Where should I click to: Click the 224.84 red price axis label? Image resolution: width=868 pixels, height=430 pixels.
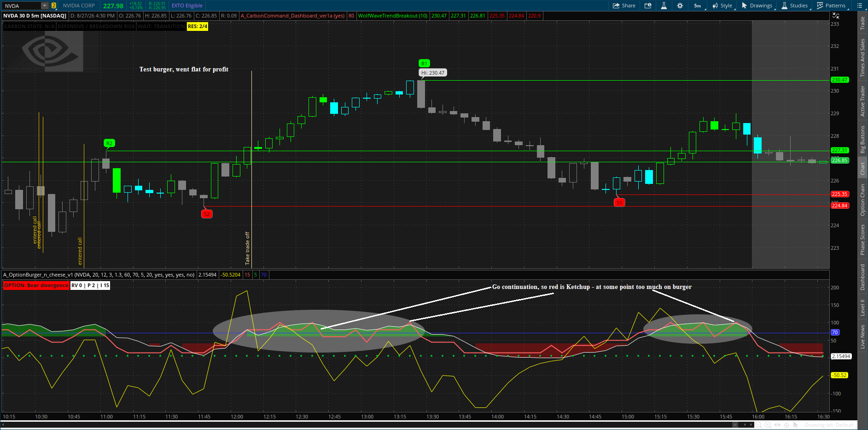pyautogui.click(x=839, y=206)
